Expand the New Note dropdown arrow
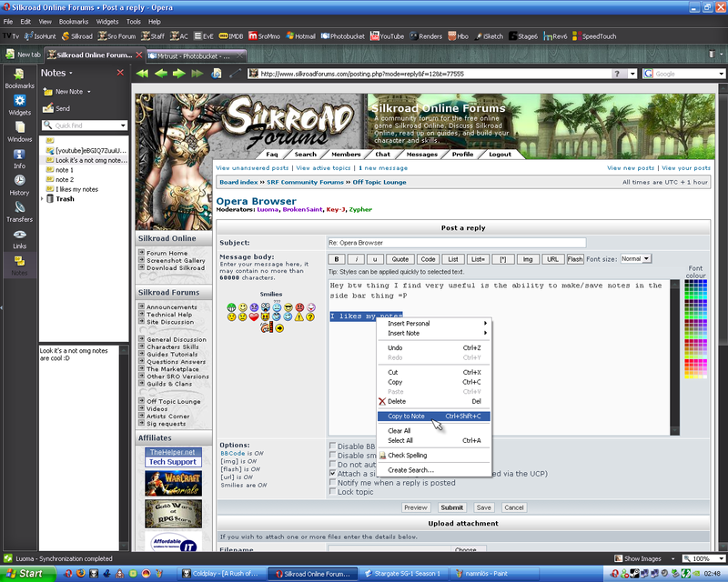 [x=88, y=92]
